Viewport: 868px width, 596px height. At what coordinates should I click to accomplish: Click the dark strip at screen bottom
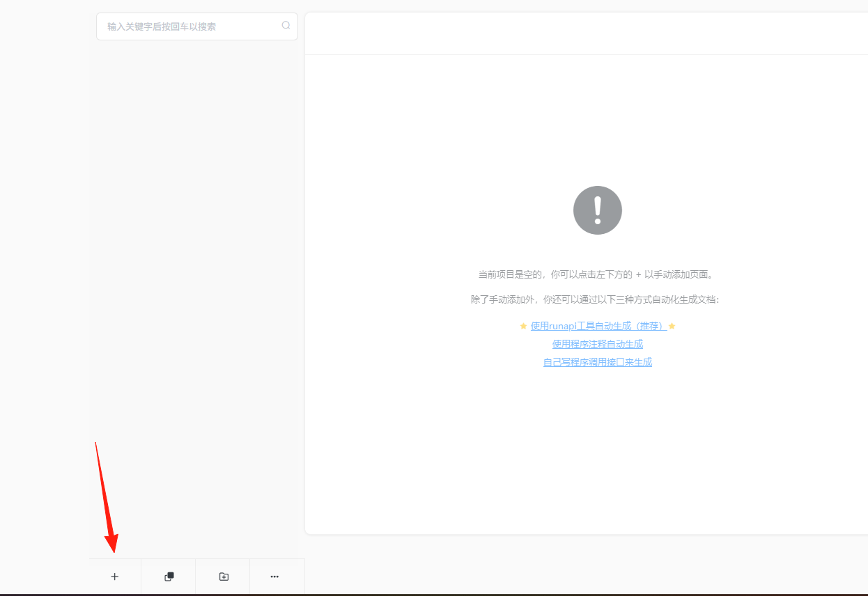coord(434,595)
